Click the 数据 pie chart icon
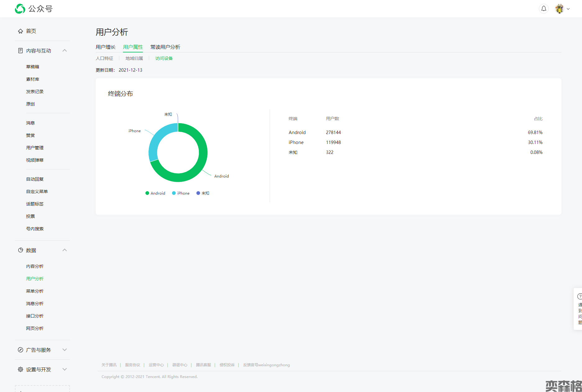582x392 pixels. click(21, 250)
